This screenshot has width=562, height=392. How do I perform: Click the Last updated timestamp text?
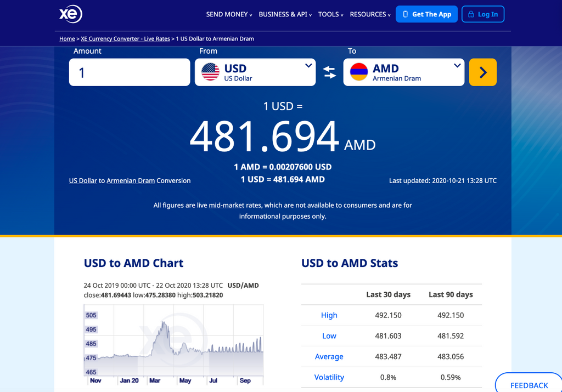pos(443,180)
